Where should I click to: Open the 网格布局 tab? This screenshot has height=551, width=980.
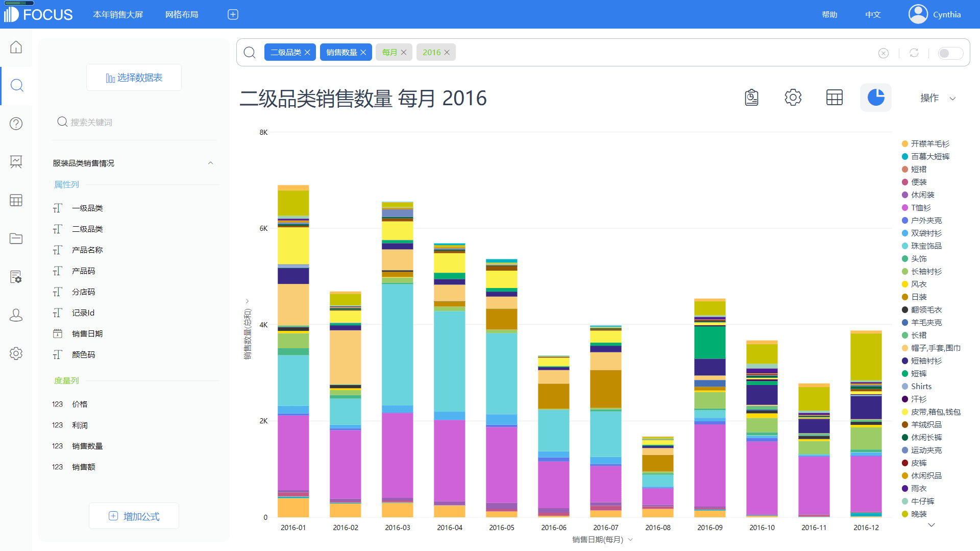coord(182,14)
